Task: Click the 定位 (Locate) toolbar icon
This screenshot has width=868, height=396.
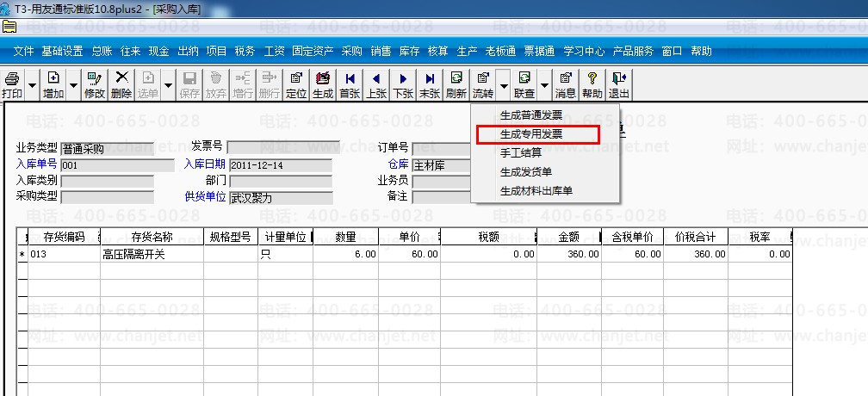Action: click(x=296, y=85)
